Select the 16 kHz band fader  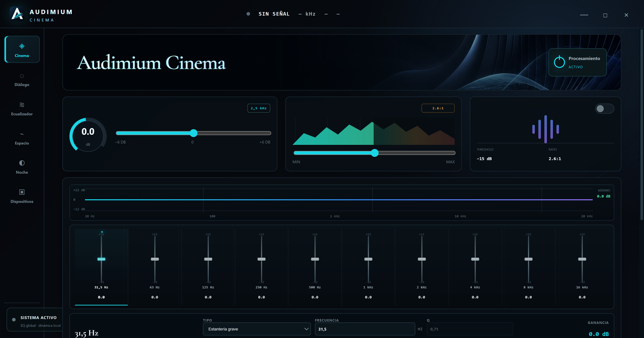582,259
